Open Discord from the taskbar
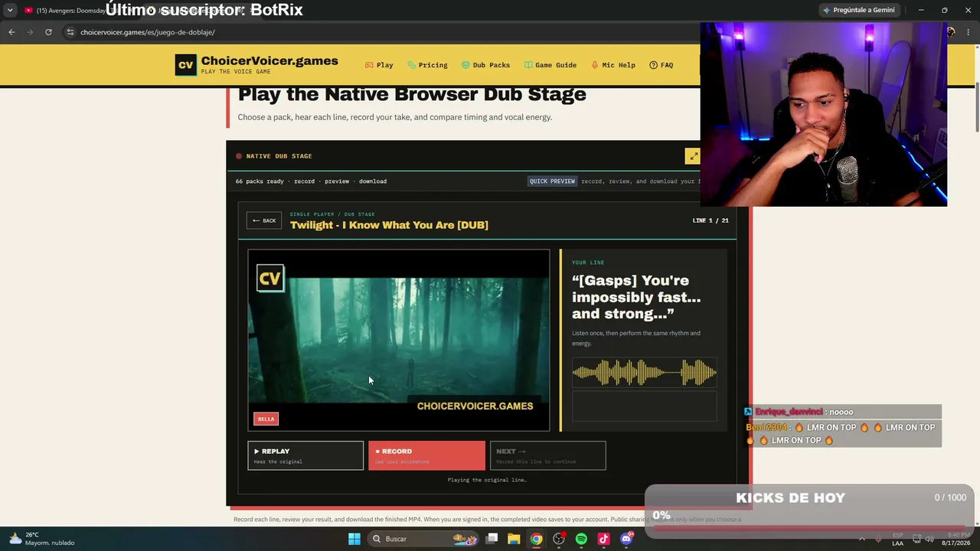The height and width of the screenshot is (551, 980). [626, 539]
